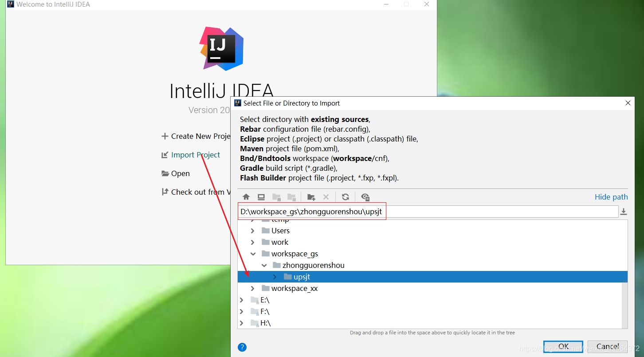Screen dimensions: 644x357
Task: Expand the E:\ drive node
Action: (242, 300)
